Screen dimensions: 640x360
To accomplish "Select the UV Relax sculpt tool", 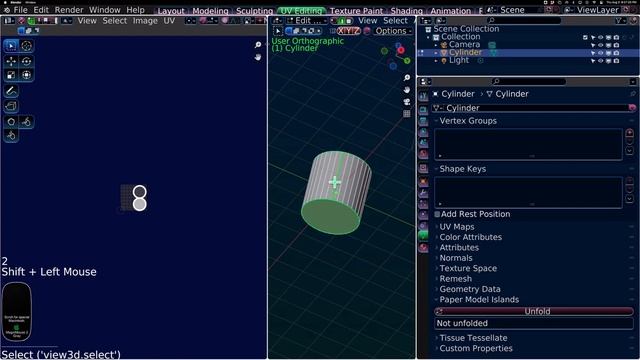I will point(27,122).
